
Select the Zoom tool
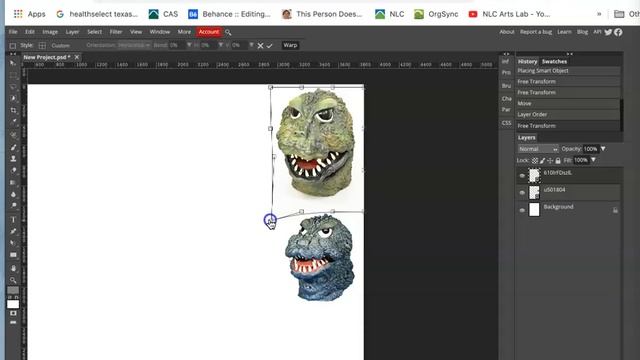(x=13, y=280)
